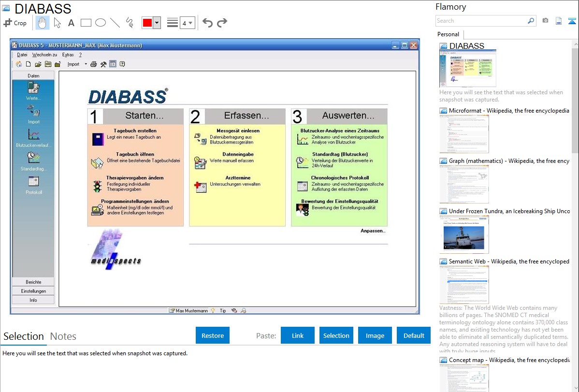Select the straight line tool

click(x=115, y=23)
